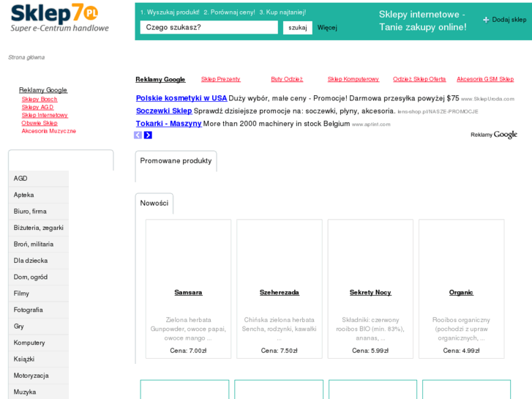Screen dimensions: 532x399
Task: Open the Komputery category
Action: 38,343
